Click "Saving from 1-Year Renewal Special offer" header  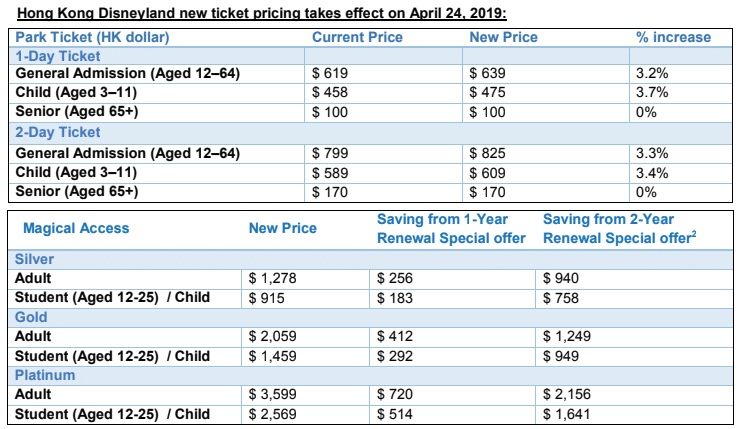(x=451, y=228)
